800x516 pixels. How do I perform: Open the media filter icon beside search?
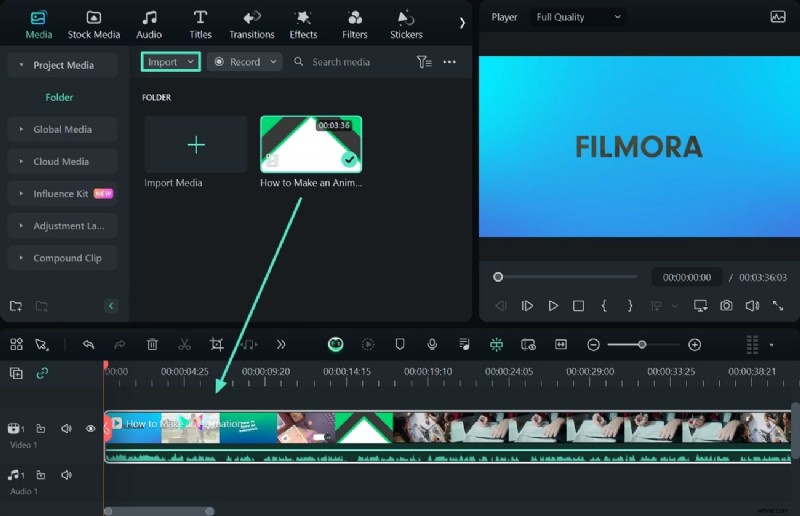coord(424,62)
